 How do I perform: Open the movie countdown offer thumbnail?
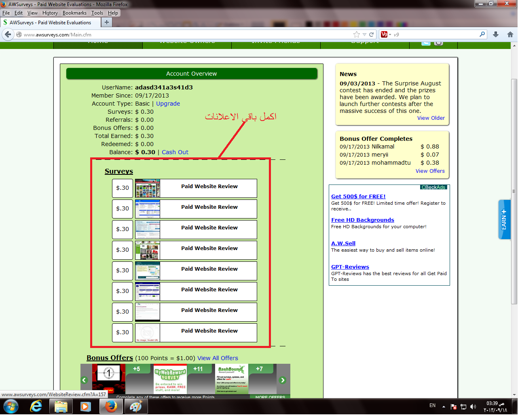pos(109,380)
